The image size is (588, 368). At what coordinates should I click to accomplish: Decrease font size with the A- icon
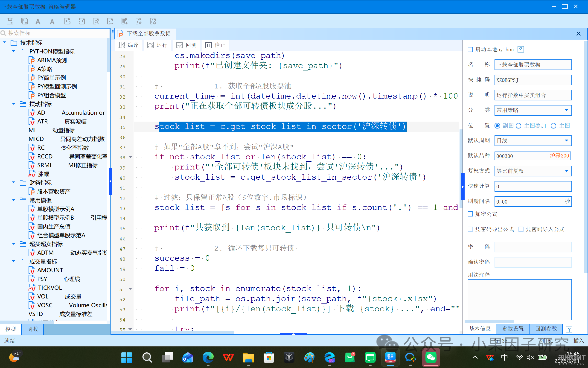[x=38, y=21]
